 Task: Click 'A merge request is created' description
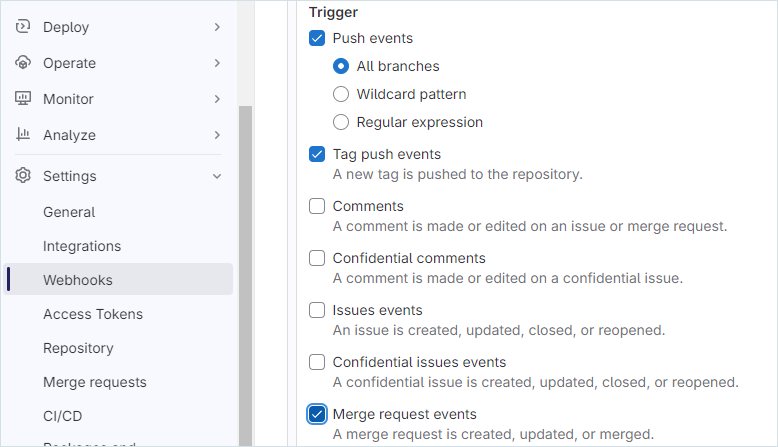click(x=493, y=434)
